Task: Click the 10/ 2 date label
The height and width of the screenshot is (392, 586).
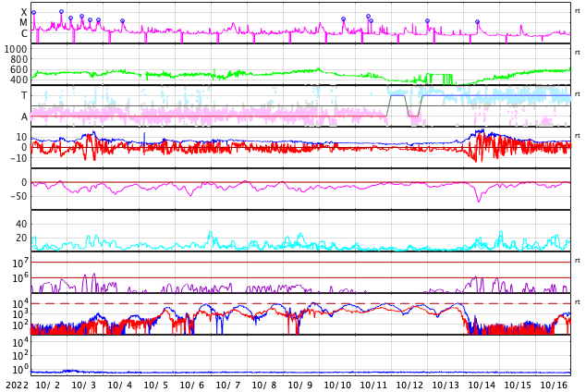Action: 48,386
